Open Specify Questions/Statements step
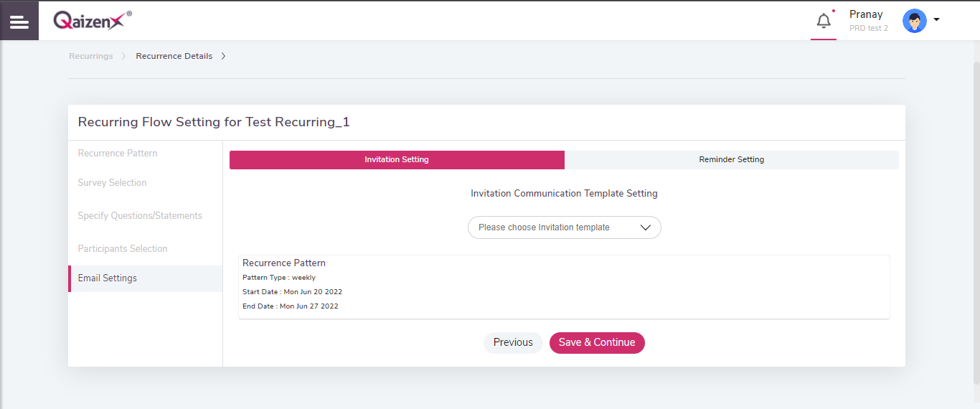980x409 pixels. [140, 215]
